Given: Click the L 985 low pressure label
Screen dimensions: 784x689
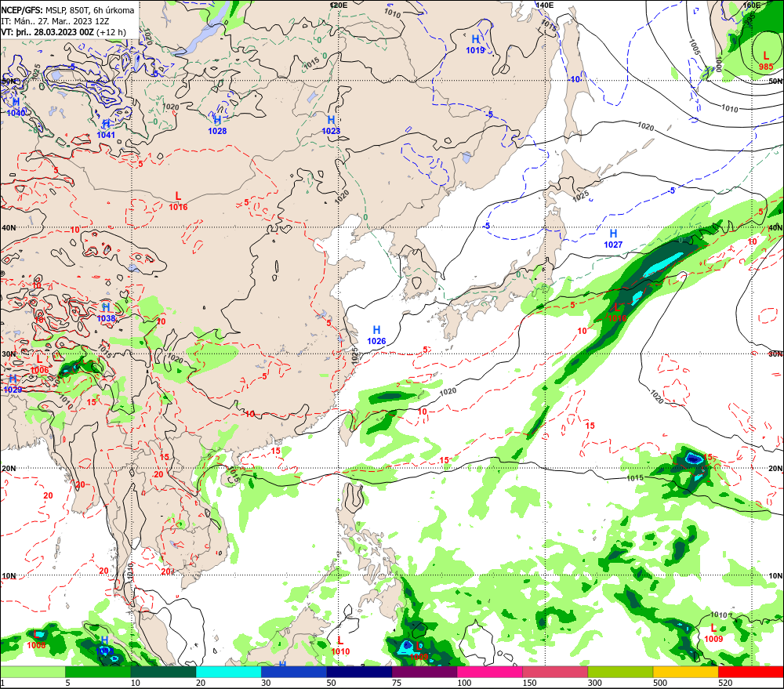Looking at the screenshot, I should (x=766, y=61).
